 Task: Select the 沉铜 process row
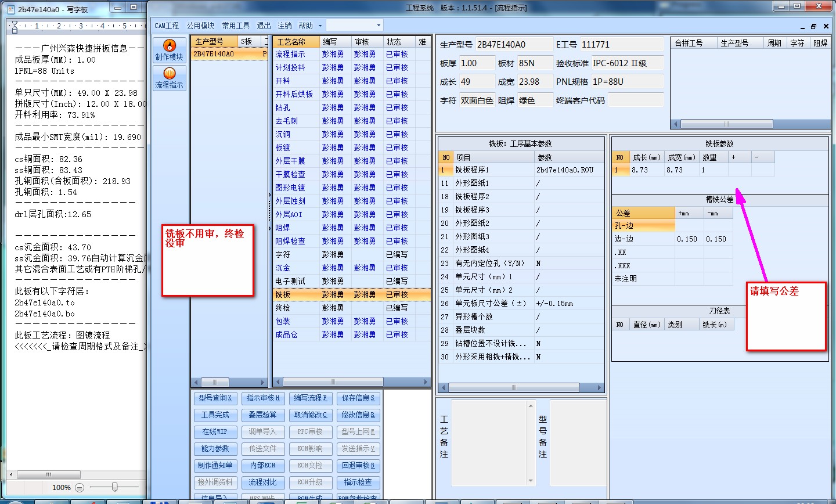[x=352, y=134]
